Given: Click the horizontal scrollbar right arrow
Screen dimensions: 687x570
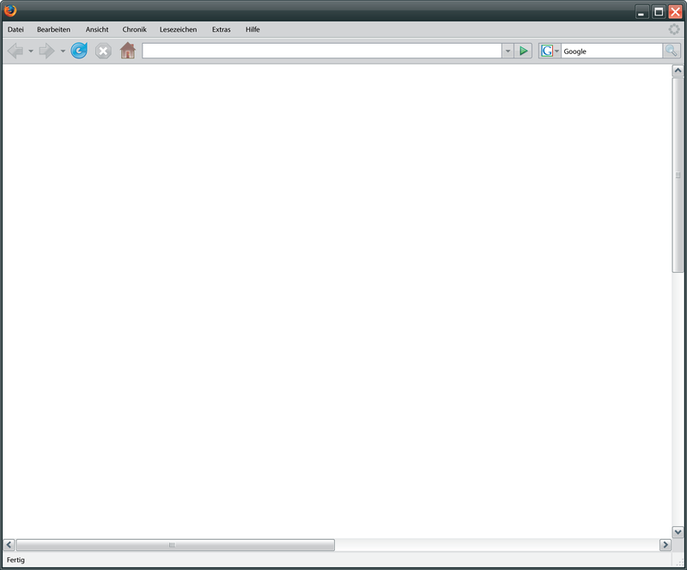Looking at the screenshot, I should [x=666, y=545].
